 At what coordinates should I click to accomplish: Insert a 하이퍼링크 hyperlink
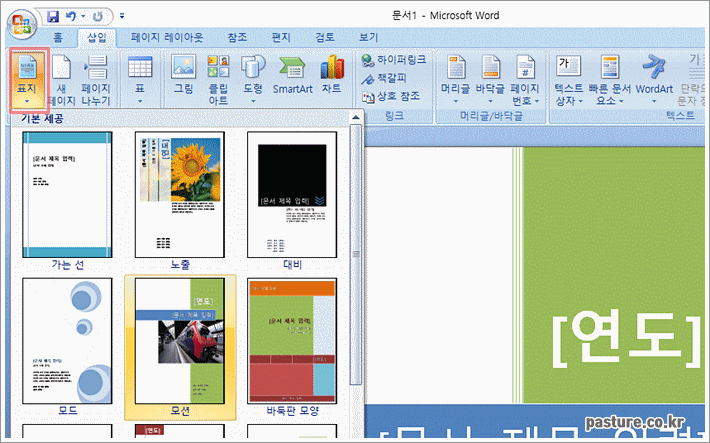coord(394,60)
